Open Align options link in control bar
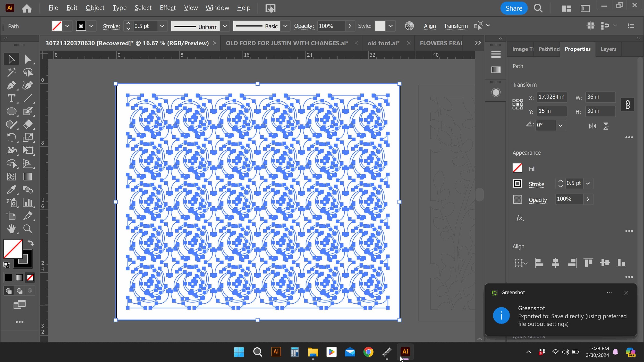Image resolution: width=644 pixels, height=362 pixels. 430,26
